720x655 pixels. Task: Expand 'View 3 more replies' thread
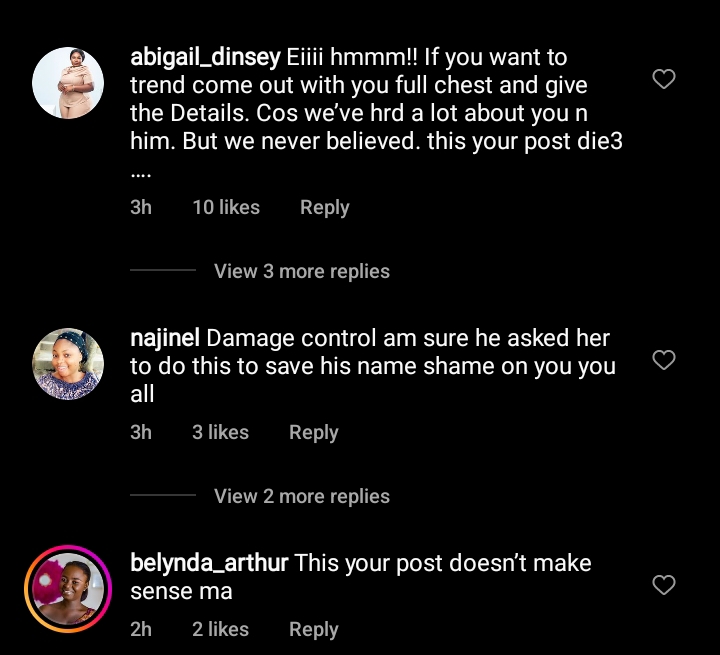tap(301, 271)
